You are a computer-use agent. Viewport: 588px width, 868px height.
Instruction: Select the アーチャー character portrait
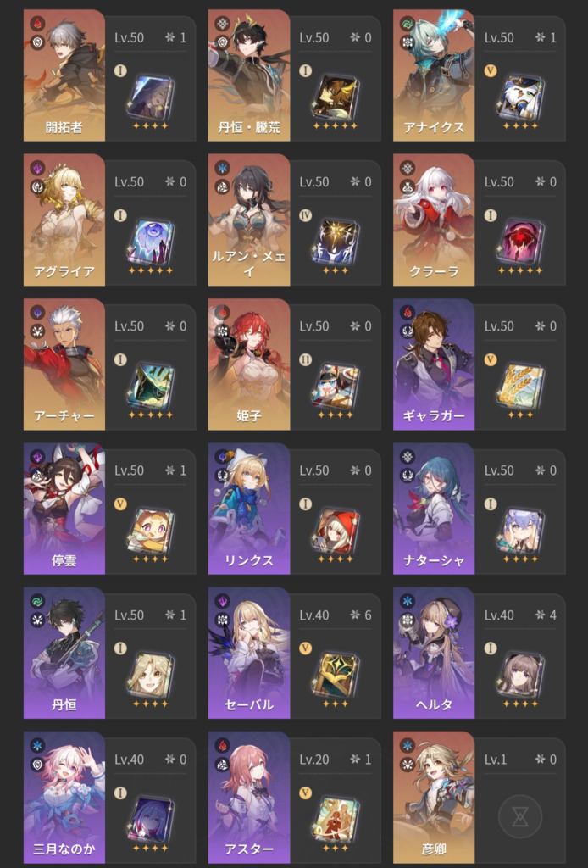coord(64,364)
